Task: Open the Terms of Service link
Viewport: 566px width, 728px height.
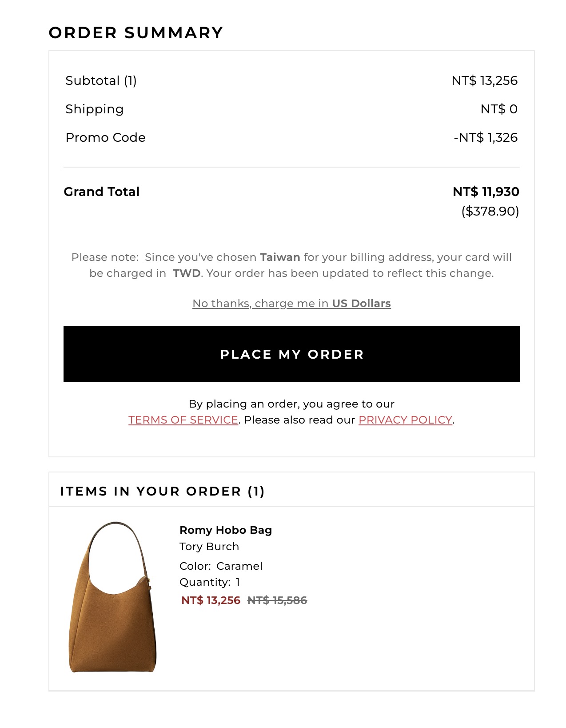Action: [x=183, y=420]
